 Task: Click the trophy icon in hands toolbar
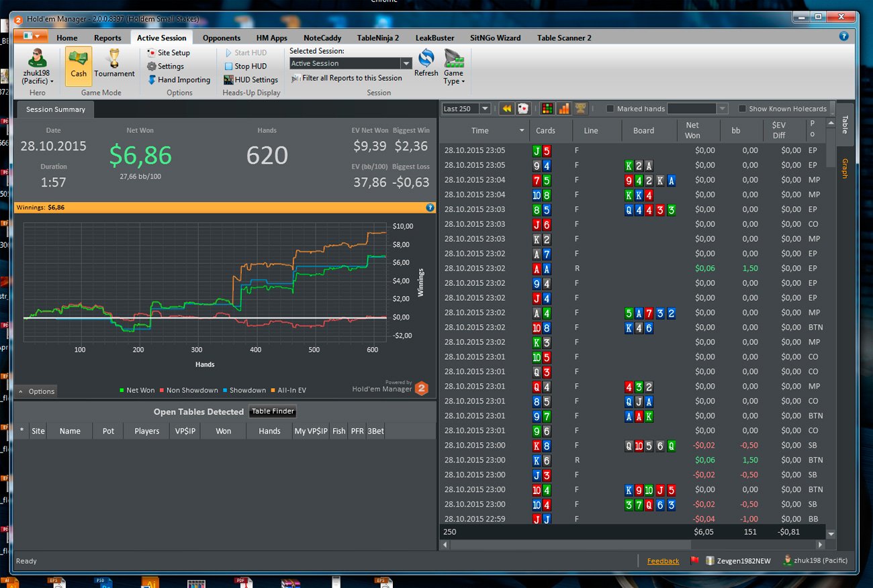tap(581, 109)
